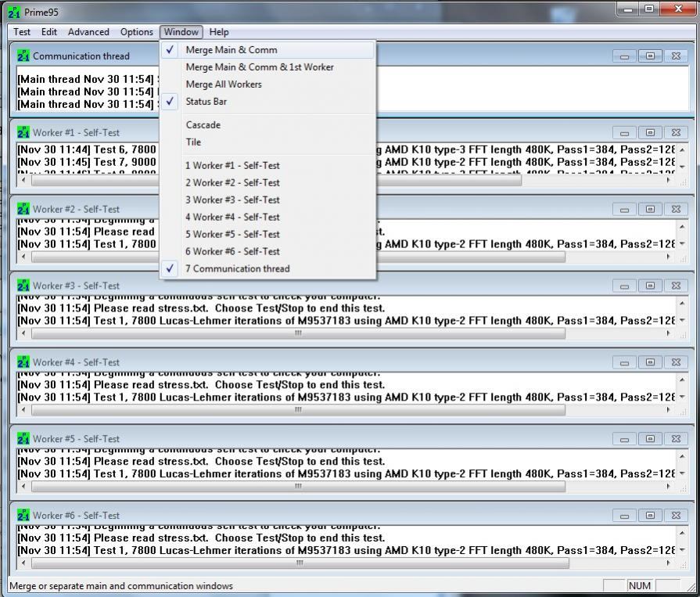700x597 pixels.
Task: Click Worker #2 vertical scroll-down arrow
Action: 683,244
